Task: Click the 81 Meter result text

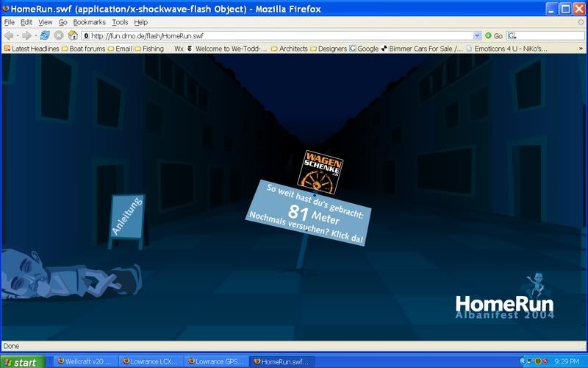Action: pos(314,214)
